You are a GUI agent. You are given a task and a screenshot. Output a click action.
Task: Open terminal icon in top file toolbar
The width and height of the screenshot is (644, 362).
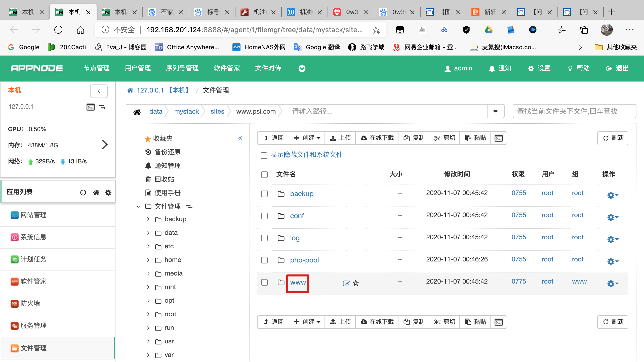[498, 138]
